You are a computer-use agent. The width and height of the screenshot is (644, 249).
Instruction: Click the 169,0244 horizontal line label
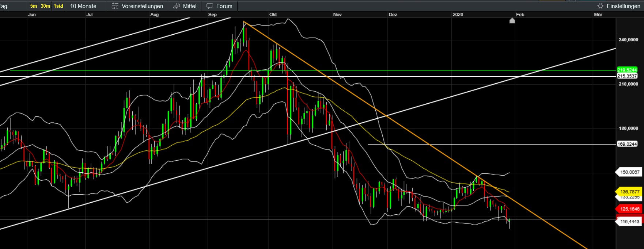(627, 144)
